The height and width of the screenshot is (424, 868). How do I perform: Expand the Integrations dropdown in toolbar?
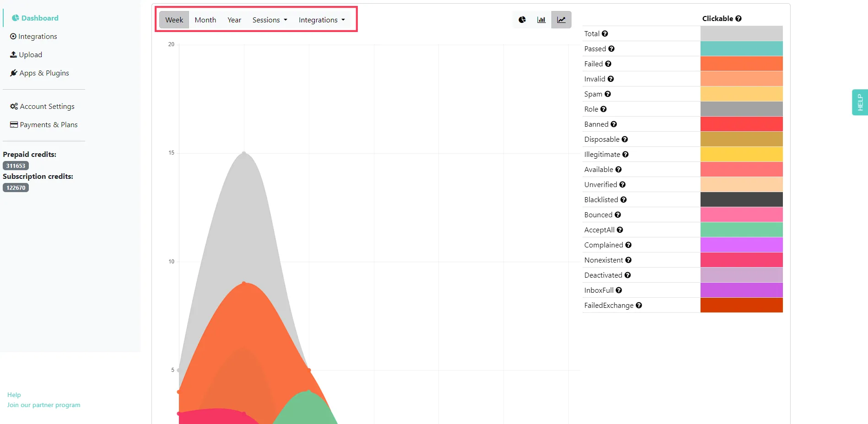pos(322,20)
